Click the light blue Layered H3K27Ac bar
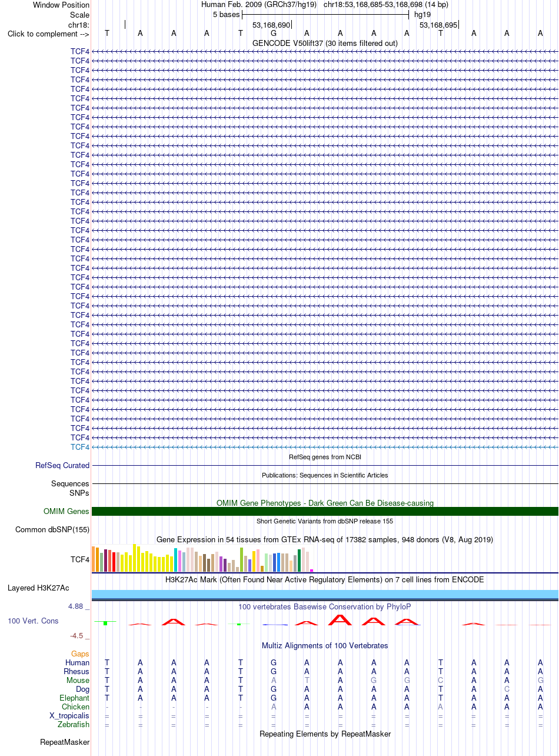The width and height of the screenshot is (559, 756). (325, 593)
